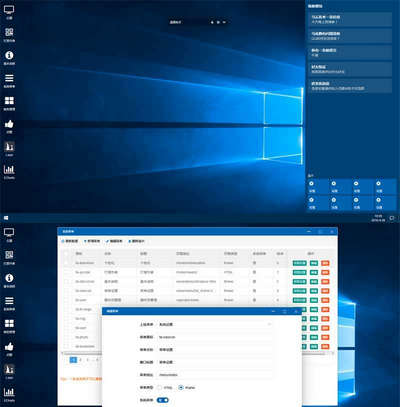The image size is (400, 407).
Task: Open the info circle icon on the upper desktop sidebar
Action: pos(9,55)
